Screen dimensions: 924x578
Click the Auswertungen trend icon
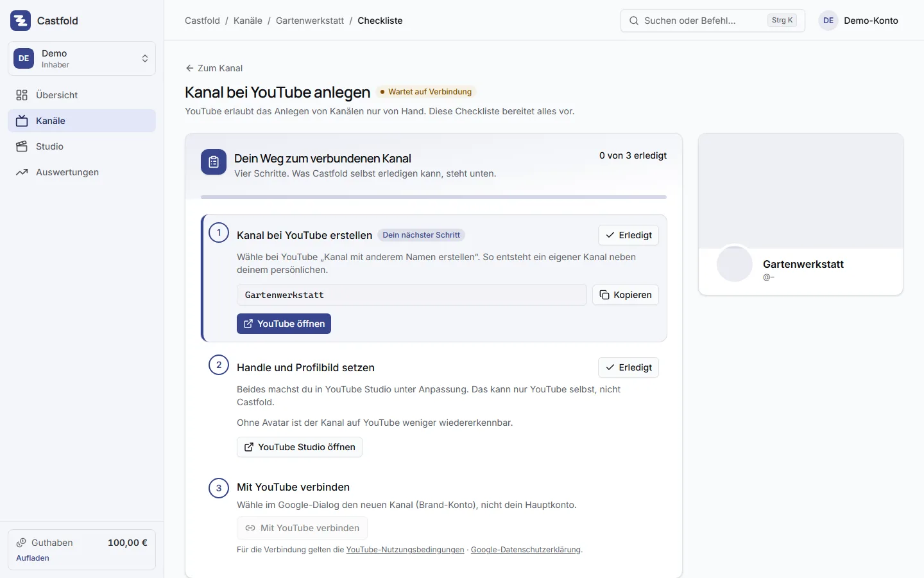click(x=22, y=172)
